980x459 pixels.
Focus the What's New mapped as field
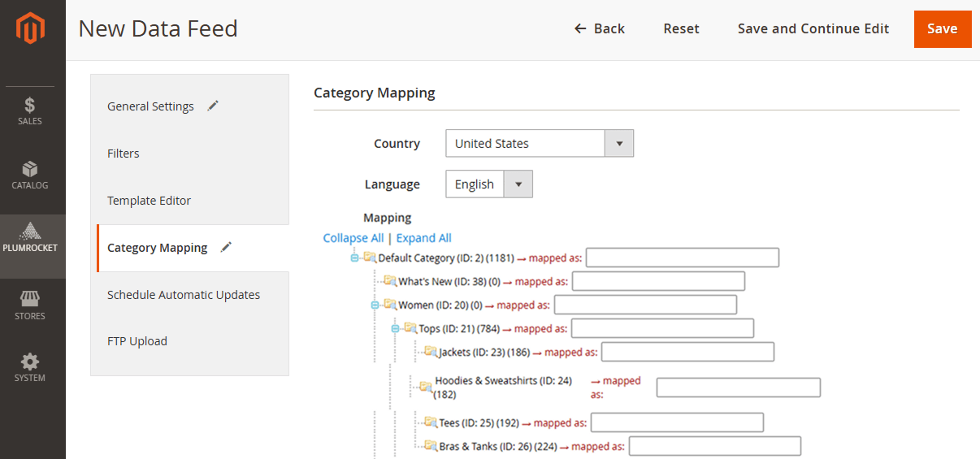pos(658,281)
